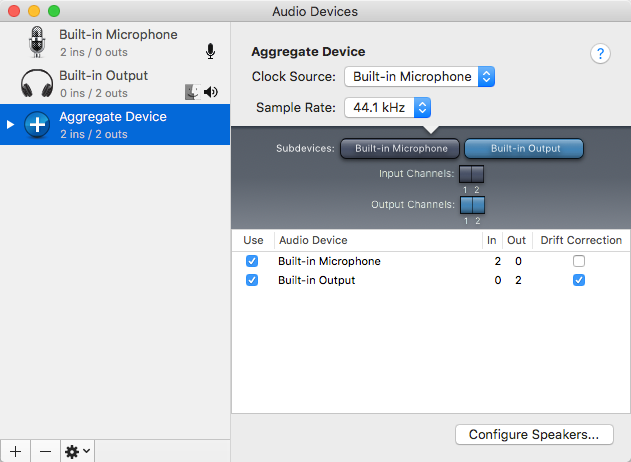Minimize the Audio Devices window

34,11
